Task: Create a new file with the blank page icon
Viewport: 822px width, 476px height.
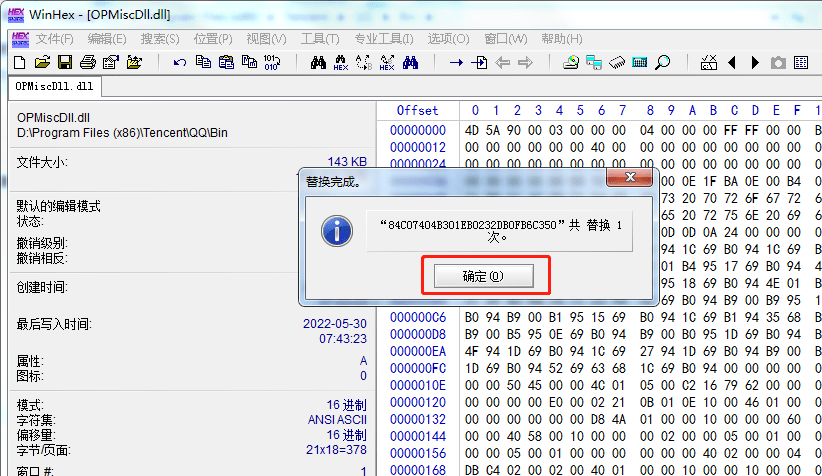Action: 19,62
